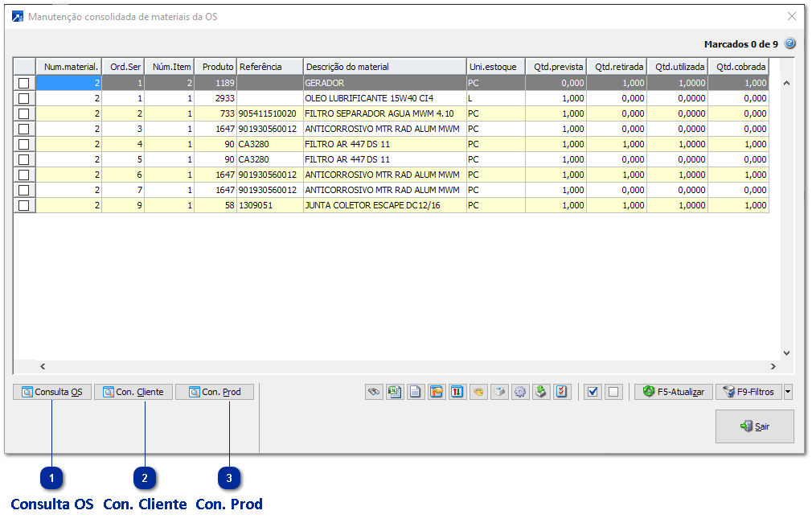Click the red up-down arrows sort icon
The height and width of the screenshot is (527, 812).
[457, 392]
